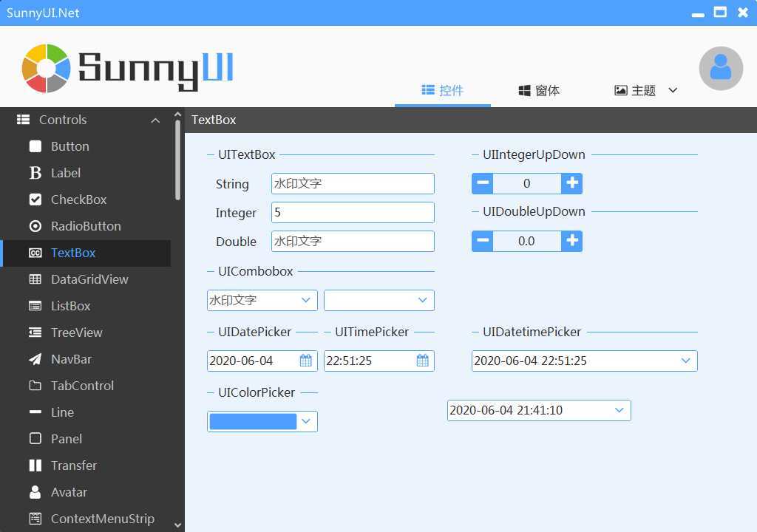Click the person icon beside Avatar
This screenshot has width=757, height=532.
coord(35,492)
